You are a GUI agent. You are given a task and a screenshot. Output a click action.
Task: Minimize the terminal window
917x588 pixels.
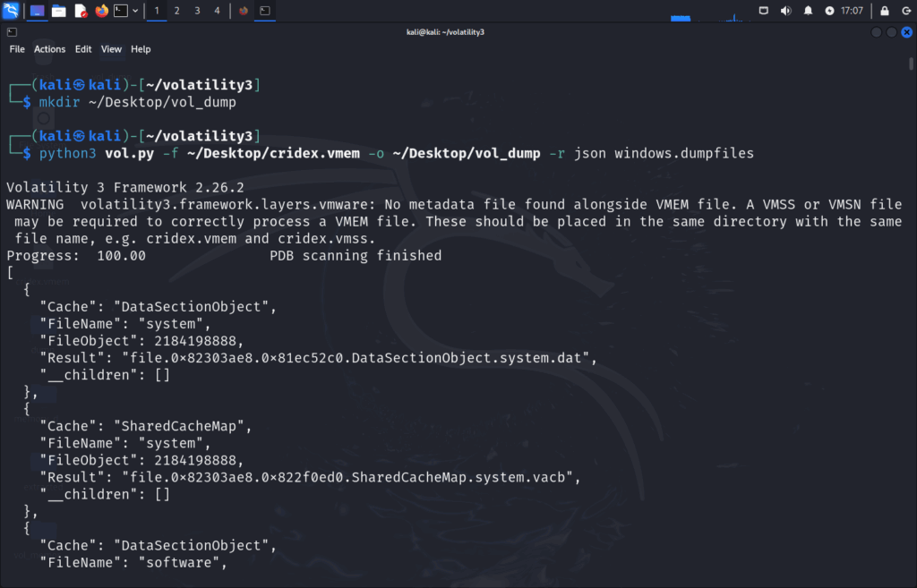(876, 32)
